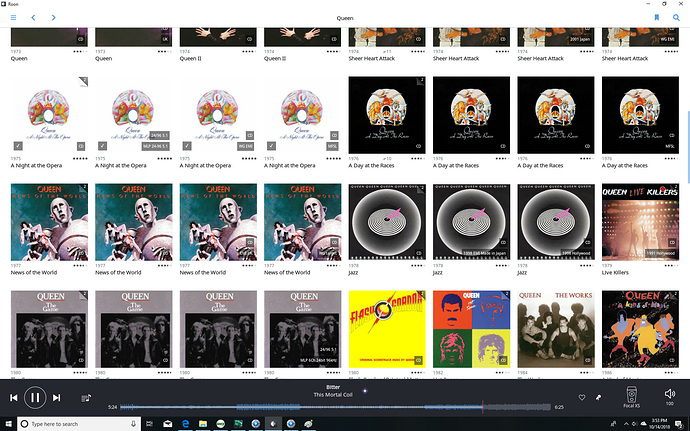Viewport: 690px width, 431px height.
Task: Open The Works album cover
Action: (x=556, y=329)
